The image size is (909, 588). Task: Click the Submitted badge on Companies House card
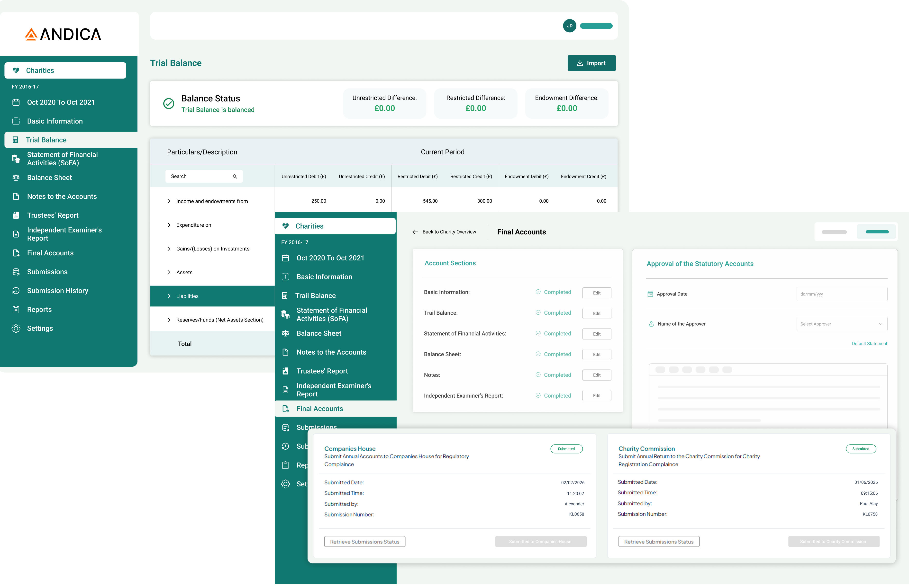567,449
